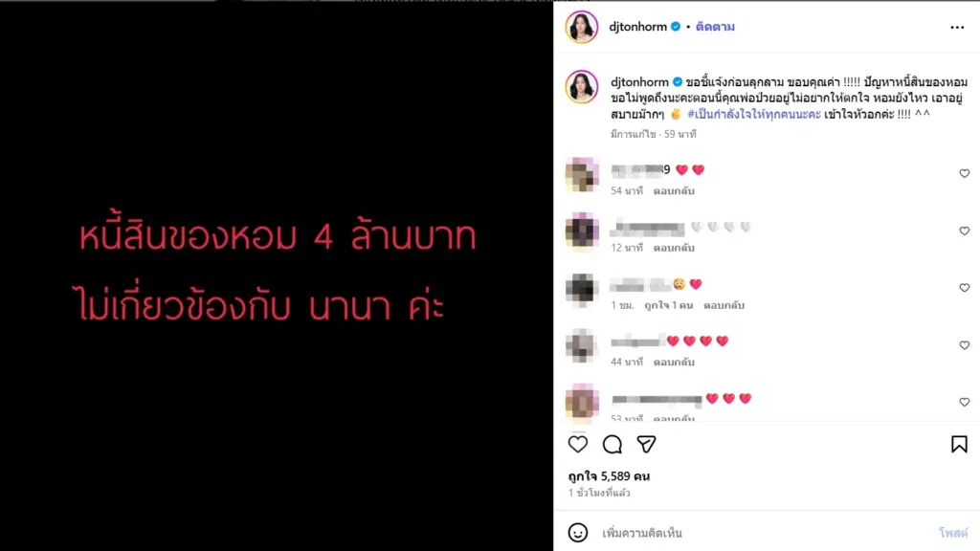Click the header profile picture of djtonhorm
The image size is (980, 551).
click(581, 27)
